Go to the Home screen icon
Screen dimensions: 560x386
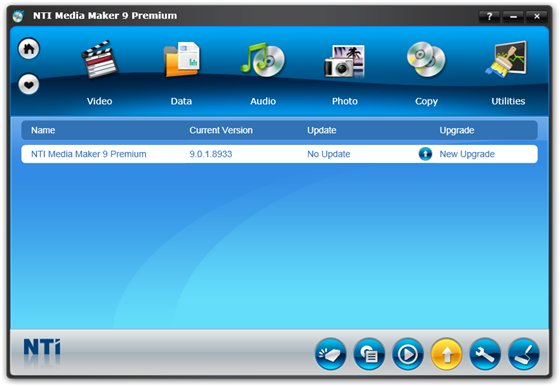click(29, 49)
